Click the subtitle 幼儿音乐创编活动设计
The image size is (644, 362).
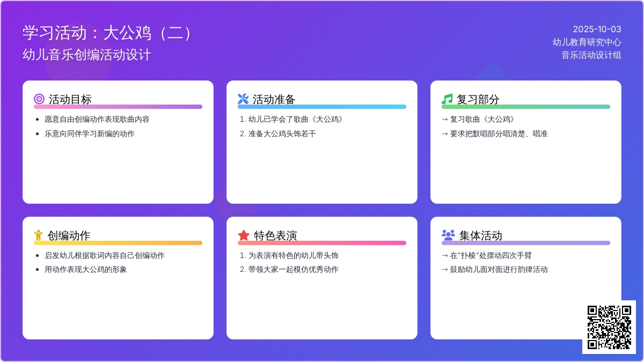point(87,55)
